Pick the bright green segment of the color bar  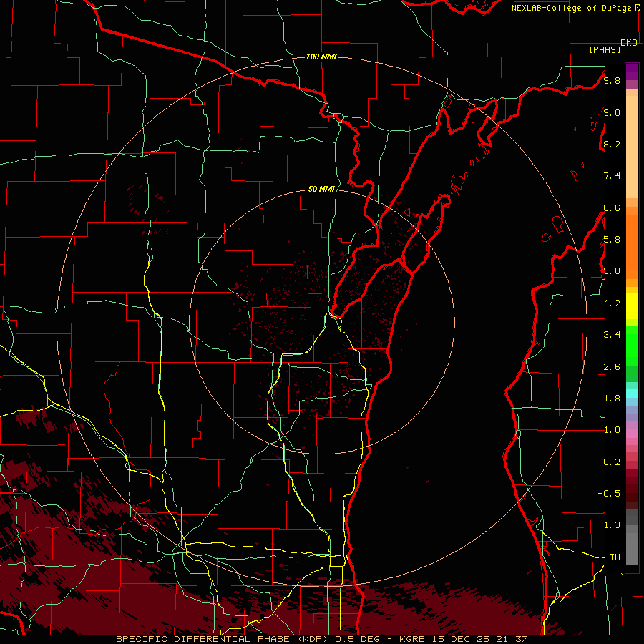point(632,346)
